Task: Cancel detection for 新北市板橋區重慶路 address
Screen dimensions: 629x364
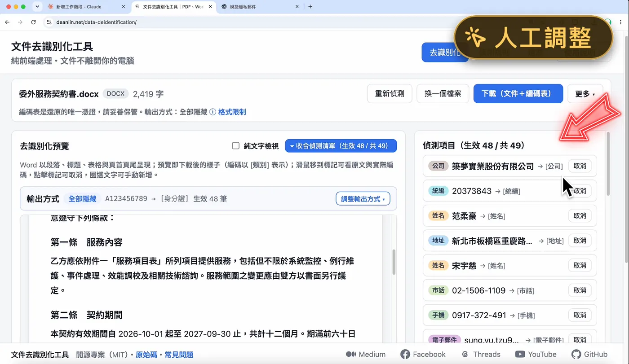Action: 580,241
